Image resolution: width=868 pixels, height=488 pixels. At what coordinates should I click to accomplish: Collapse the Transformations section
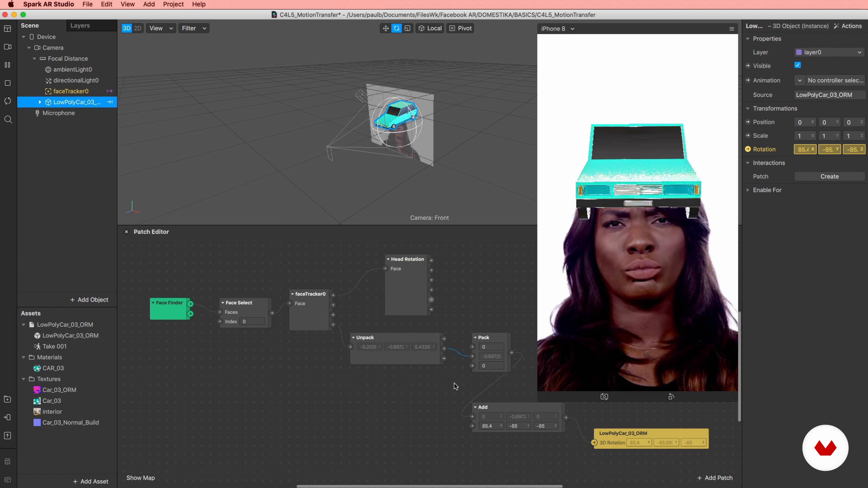tap(748, 108)
